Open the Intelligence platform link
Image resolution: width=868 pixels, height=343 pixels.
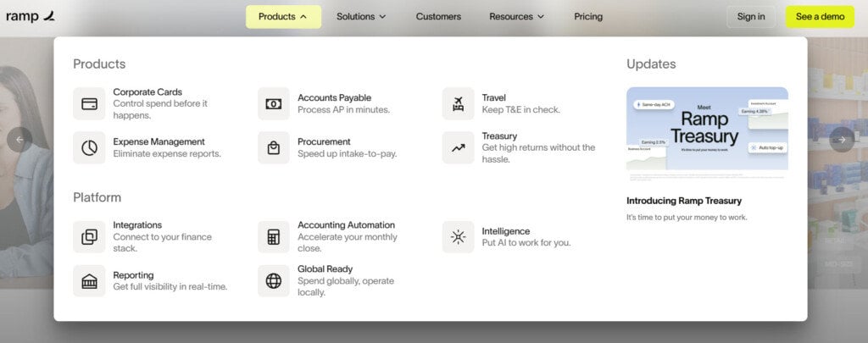[505, 231]
